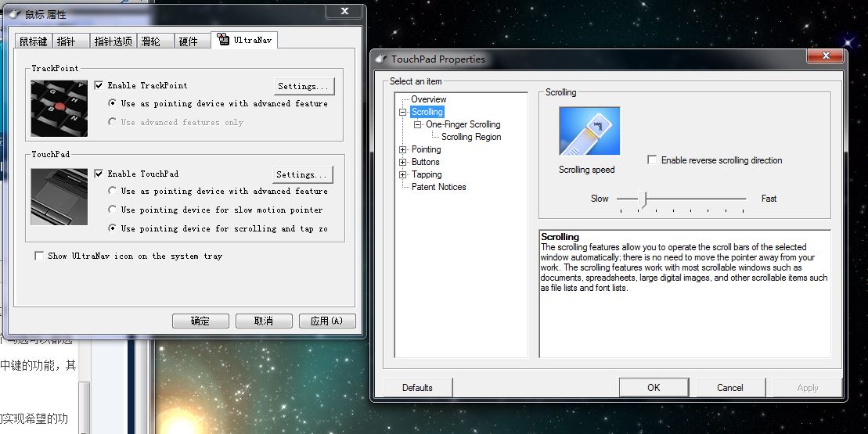
Task: Toggle Show UltraNav icon on system tray
Action: (x=39, y=256)
